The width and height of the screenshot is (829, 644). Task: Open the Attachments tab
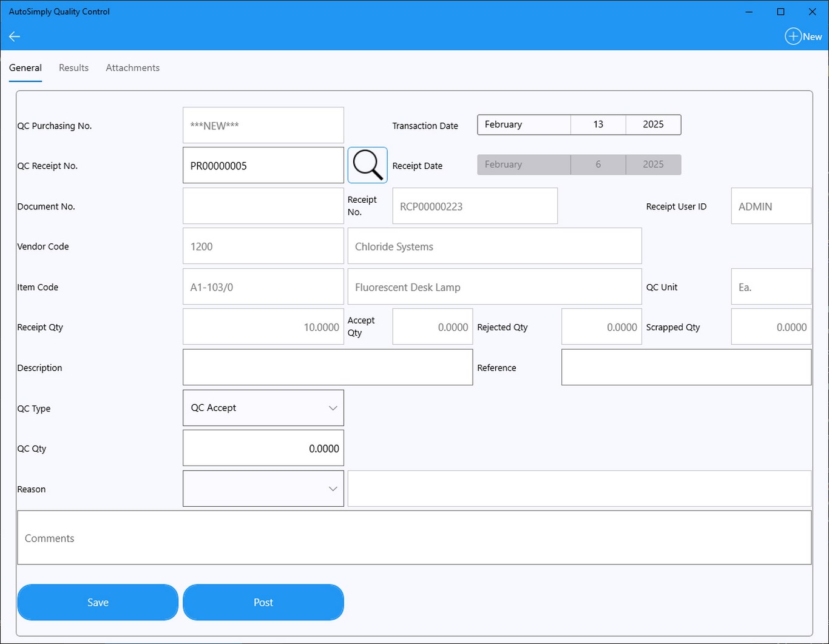coord(132,68)
